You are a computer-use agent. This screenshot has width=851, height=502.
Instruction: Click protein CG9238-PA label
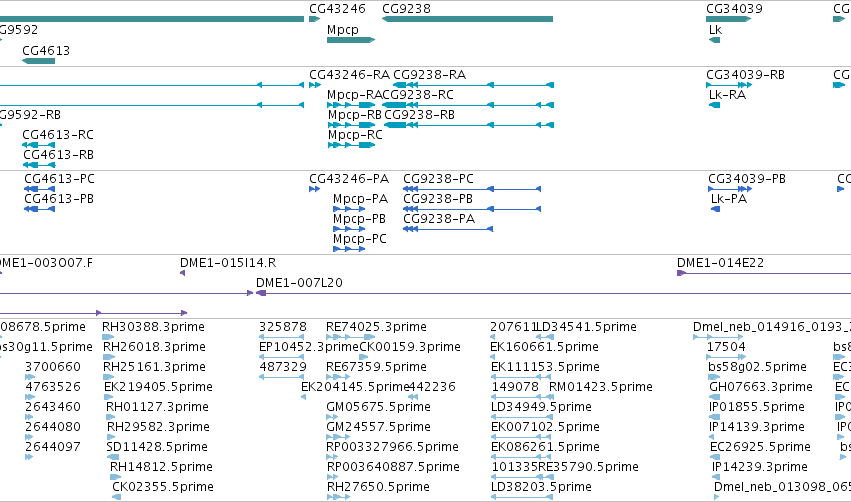pyautogui.click(x=439, y=219)
